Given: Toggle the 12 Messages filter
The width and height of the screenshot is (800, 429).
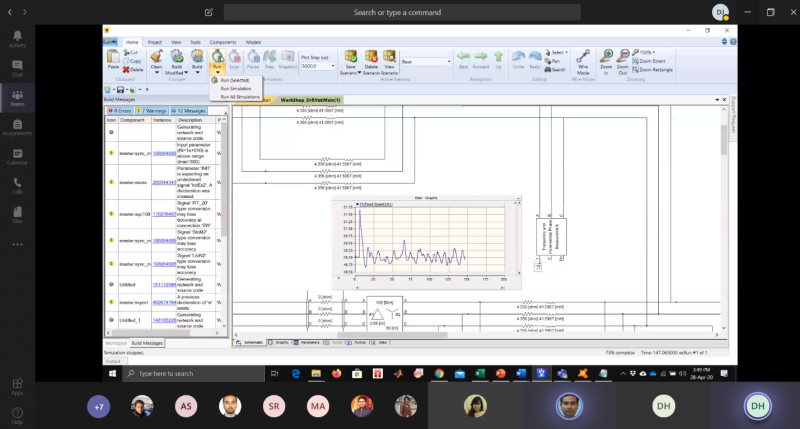Looking at the screenshot, I should coord(189,111).
